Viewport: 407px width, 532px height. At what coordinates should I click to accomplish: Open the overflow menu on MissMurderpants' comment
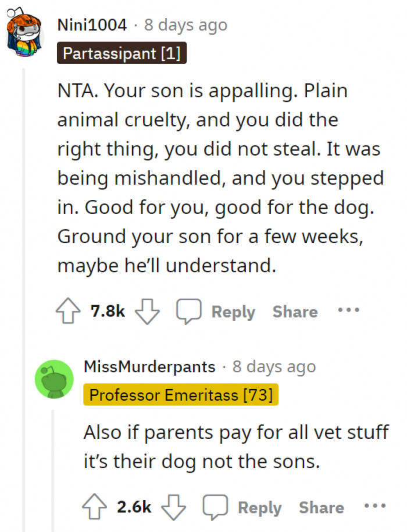point(373,506)
